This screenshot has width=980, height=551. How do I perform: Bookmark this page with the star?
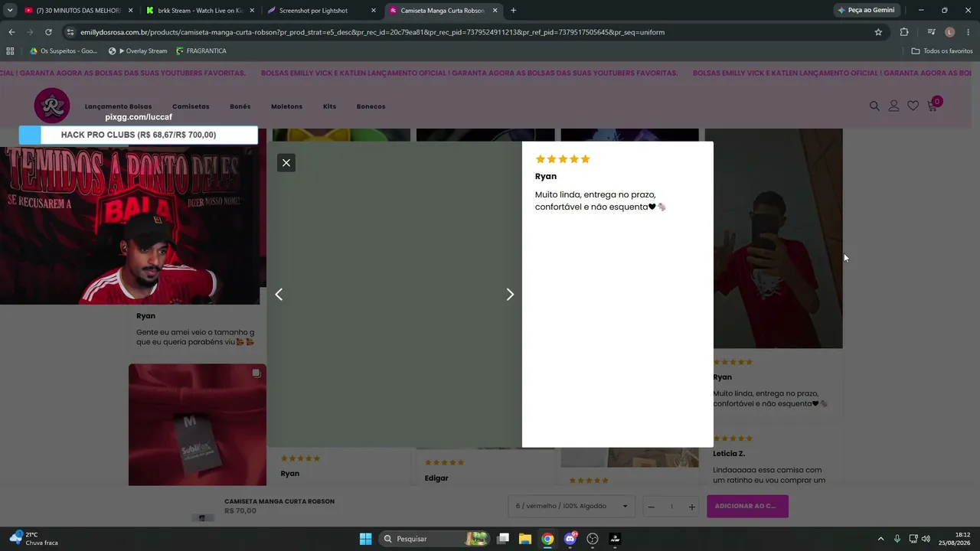point(878,32)
